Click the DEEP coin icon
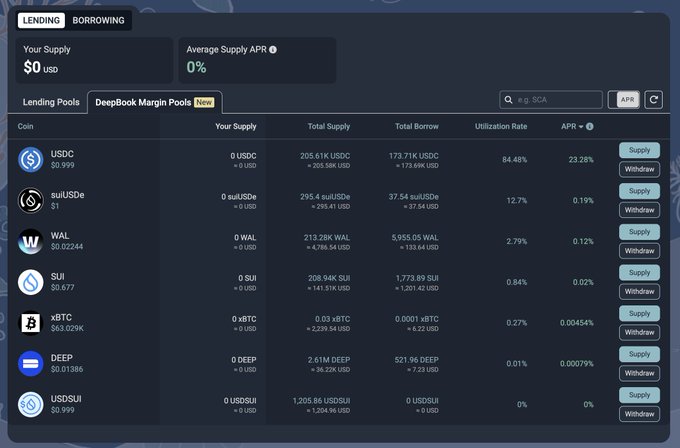The width and height of the screenshot is (680, 448). click(x=30, y=363)
